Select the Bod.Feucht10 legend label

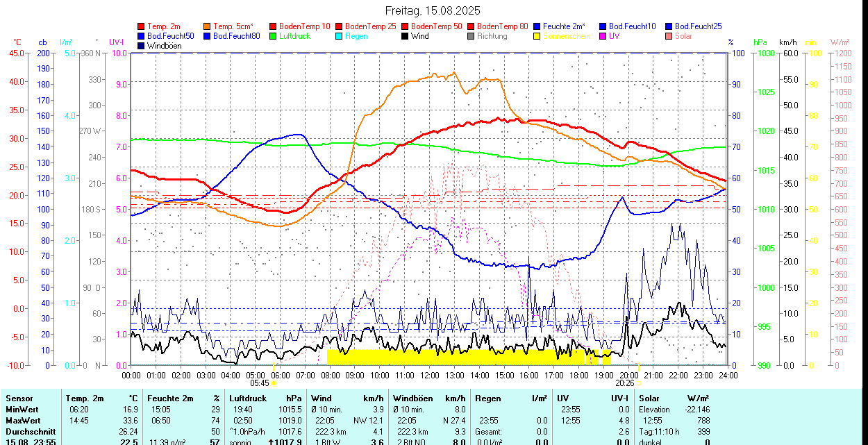pos(633,26)
